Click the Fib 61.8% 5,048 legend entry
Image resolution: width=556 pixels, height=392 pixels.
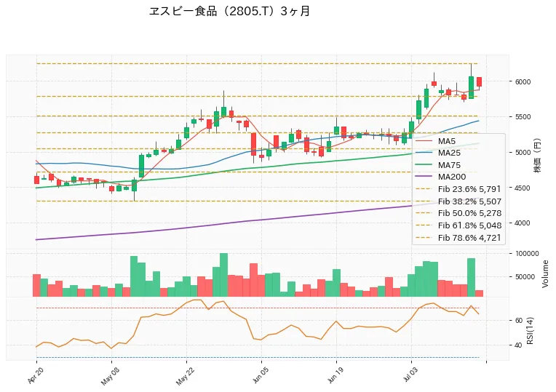pos(458,225)
